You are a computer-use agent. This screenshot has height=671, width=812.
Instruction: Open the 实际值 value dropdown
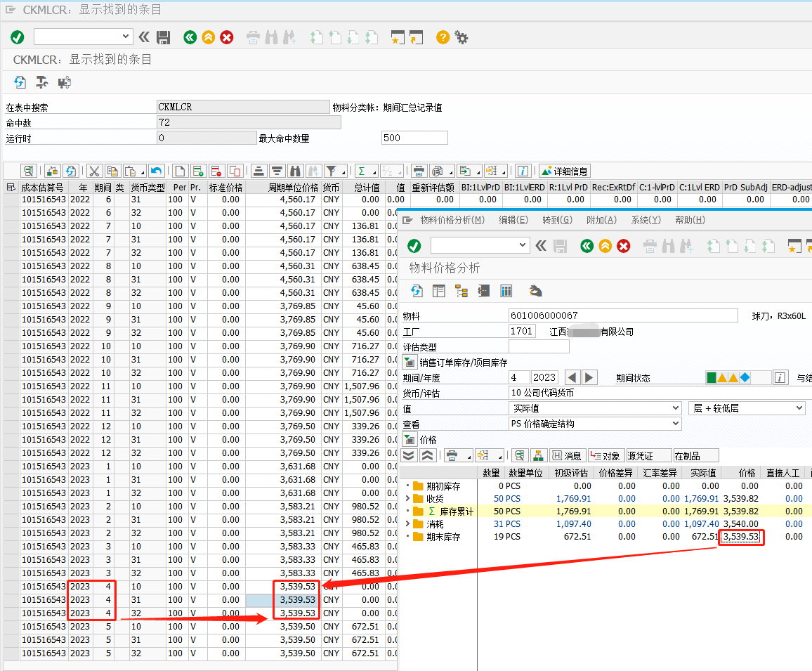click(x=675, y=408)
